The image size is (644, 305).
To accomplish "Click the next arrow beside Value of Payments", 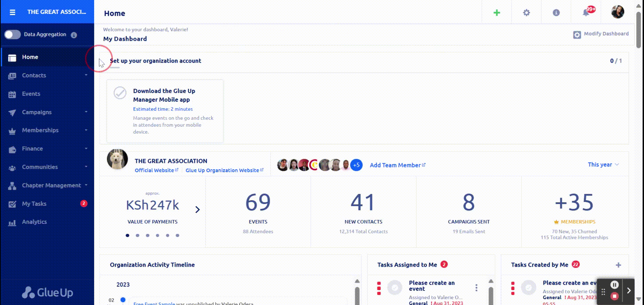I will [197, 210].
